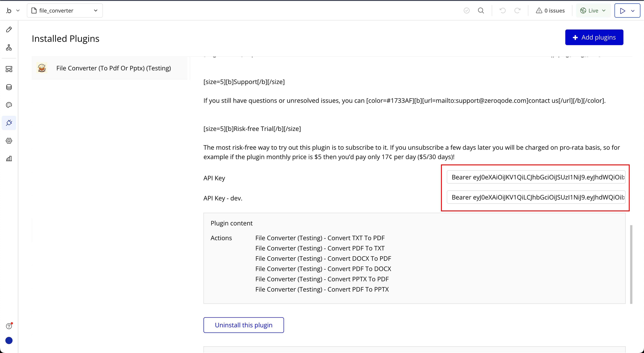Open the Backend workflows sidebar icon

click(9, 69)
